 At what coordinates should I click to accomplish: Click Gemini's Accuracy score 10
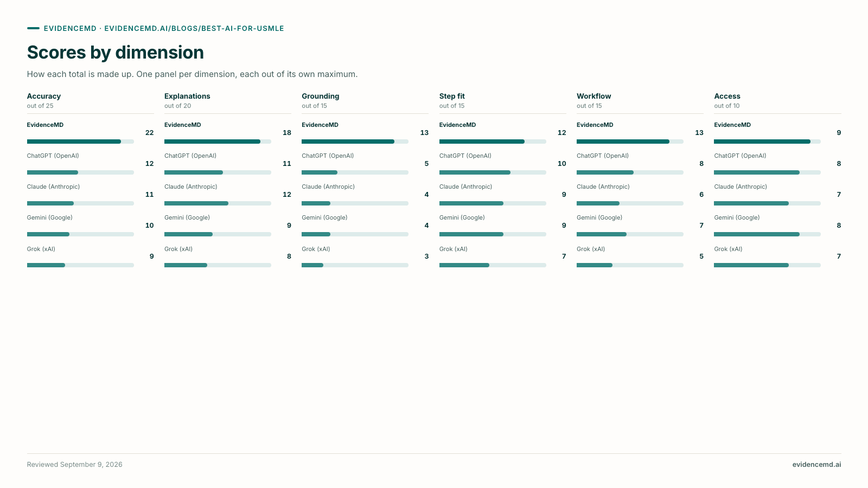click(149, 226)
